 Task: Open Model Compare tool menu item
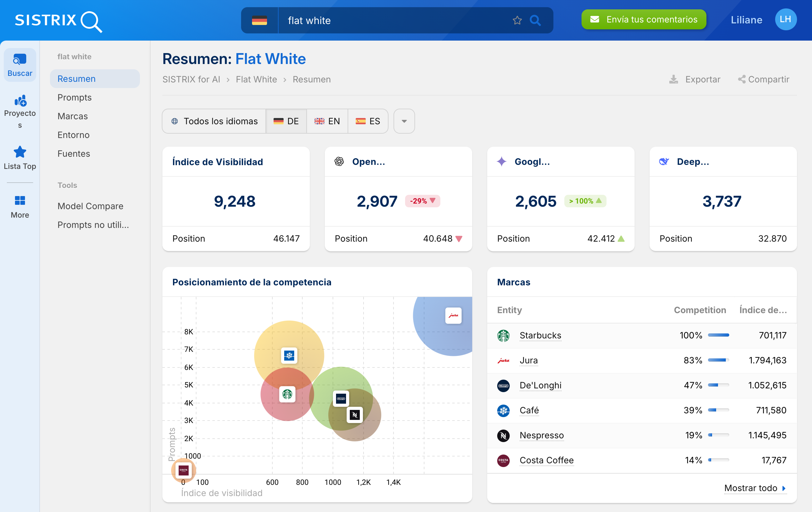tap(90, 206)
